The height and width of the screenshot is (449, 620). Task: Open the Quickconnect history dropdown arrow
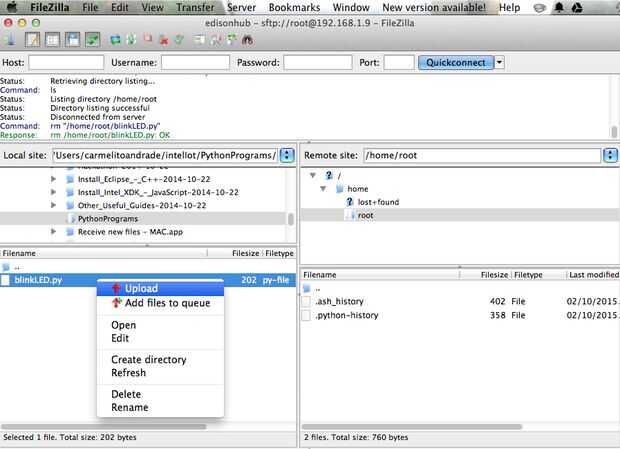(500, 62)
